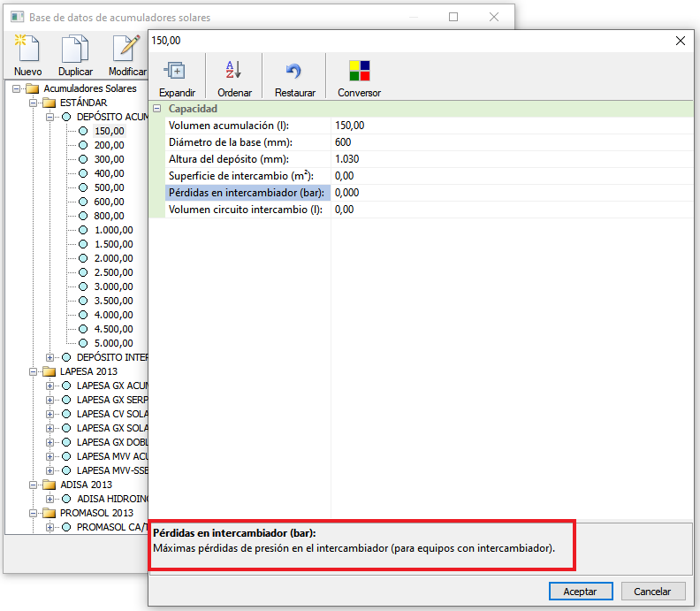The width and height of the screenshot is (700, 611).
Task: Edit the Superficie de intercambio value
Action: pos(512,176)
